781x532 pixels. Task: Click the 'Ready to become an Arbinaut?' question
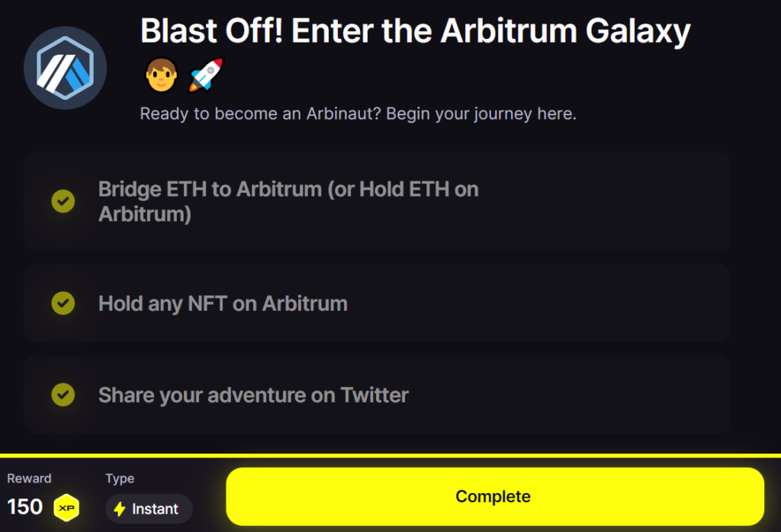[261, 114]
